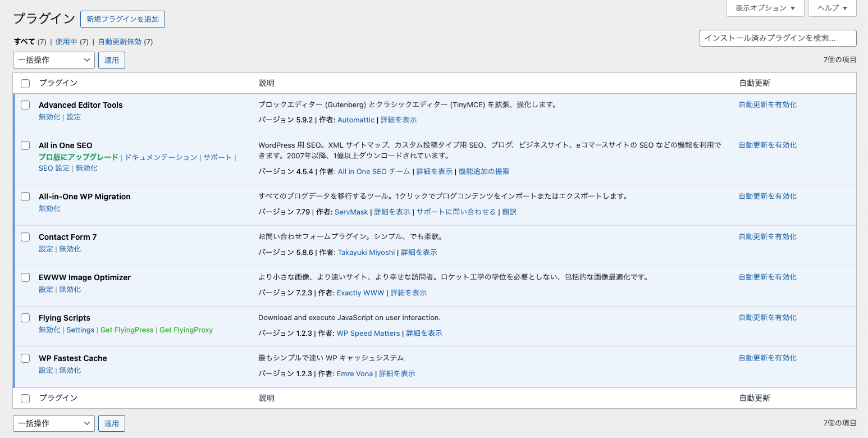Image resolution: width=868 pixels, height=438 pixels.
Task: Filter plugins by 使用中
Action: pyautogui.click(x=67, y=41)
